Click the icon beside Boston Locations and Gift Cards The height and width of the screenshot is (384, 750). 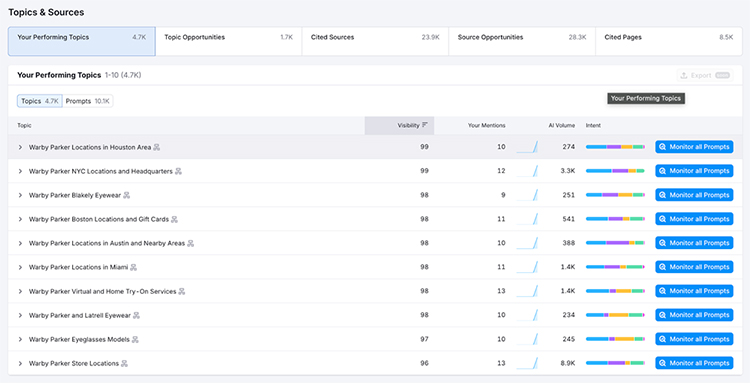[x=175, y=219]
